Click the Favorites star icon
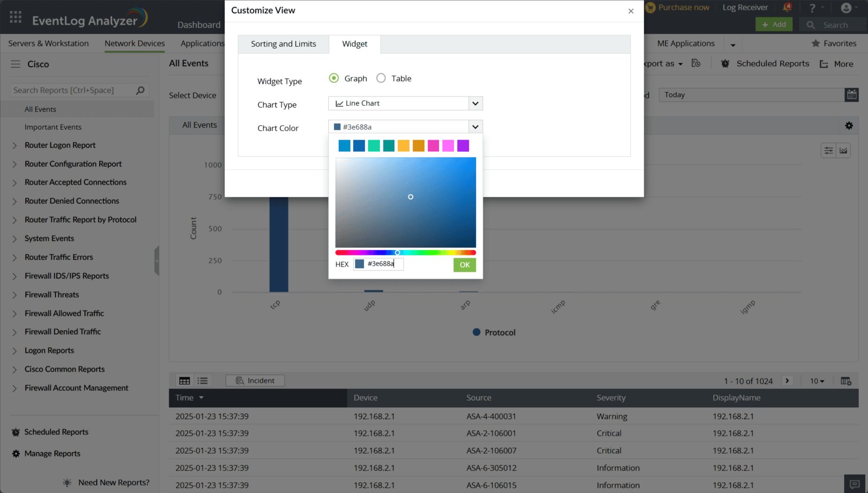Viewport: 868px width, 493px height. tap(815, 43)
